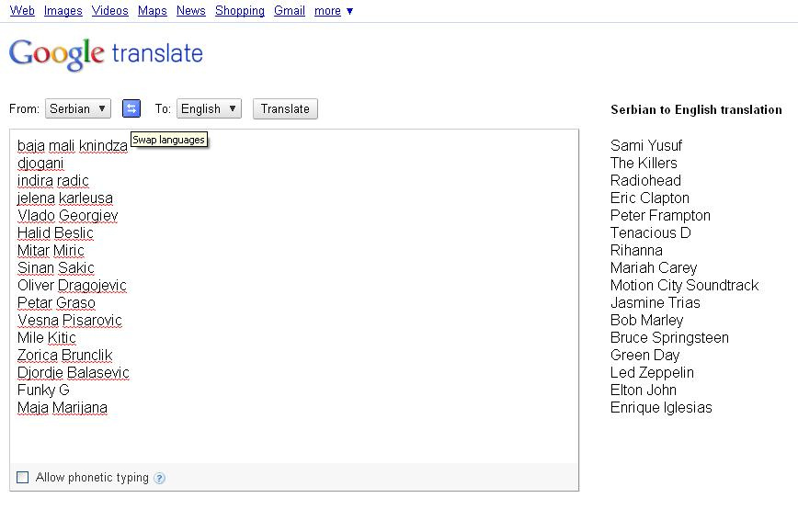Expand the more menu in the top navigation
The image size is (798, 532).
[x=334, y=11]
